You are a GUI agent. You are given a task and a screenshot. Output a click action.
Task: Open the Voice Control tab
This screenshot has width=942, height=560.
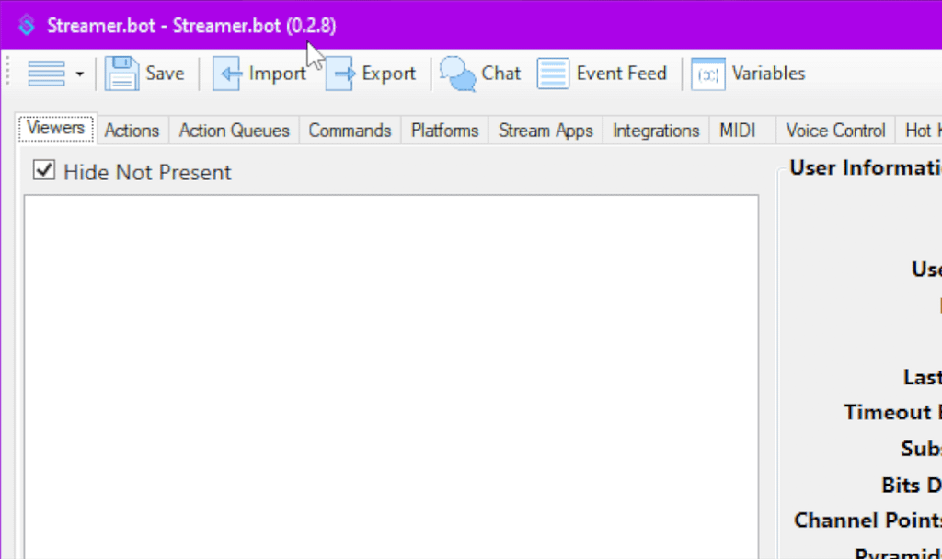coord(835,131)
